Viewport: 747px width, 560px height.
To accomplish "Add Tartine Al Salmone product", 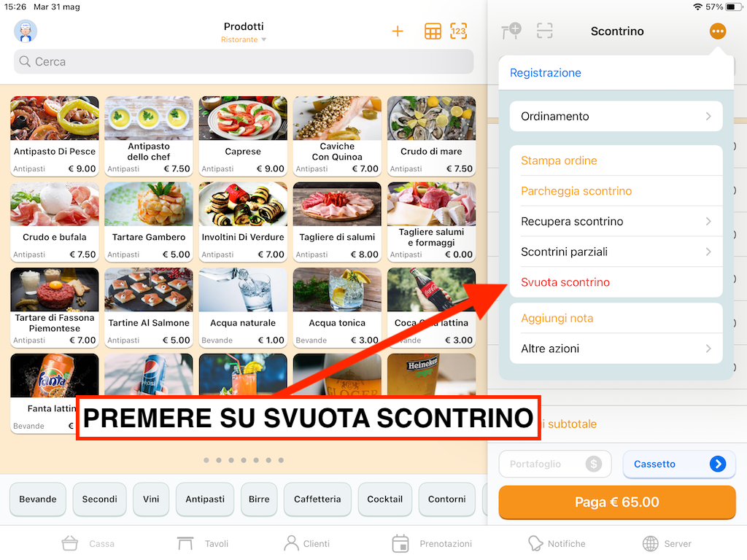I will tap(149, 308).
